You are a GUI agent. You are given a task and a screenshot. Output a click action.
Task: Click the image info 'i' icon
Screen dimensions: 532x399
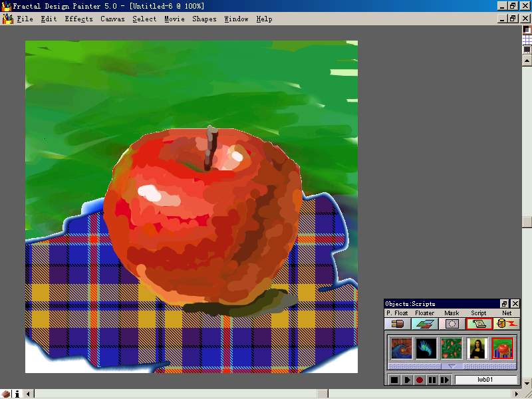click(x=17, y=394)
